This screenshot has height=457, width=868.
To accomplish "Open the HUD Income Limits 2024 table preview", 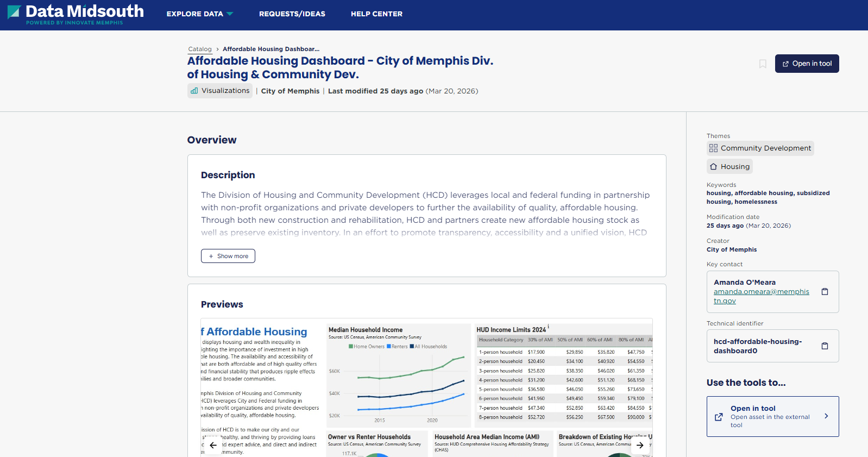I will pos(564,376).
